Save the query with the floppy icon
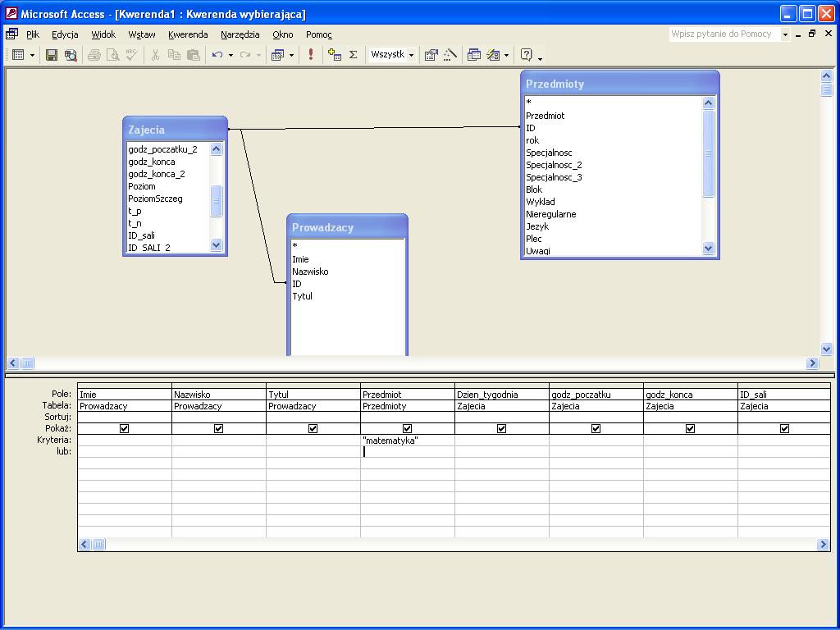The height and width of the screenshot is (630, 840). [52, 55]
